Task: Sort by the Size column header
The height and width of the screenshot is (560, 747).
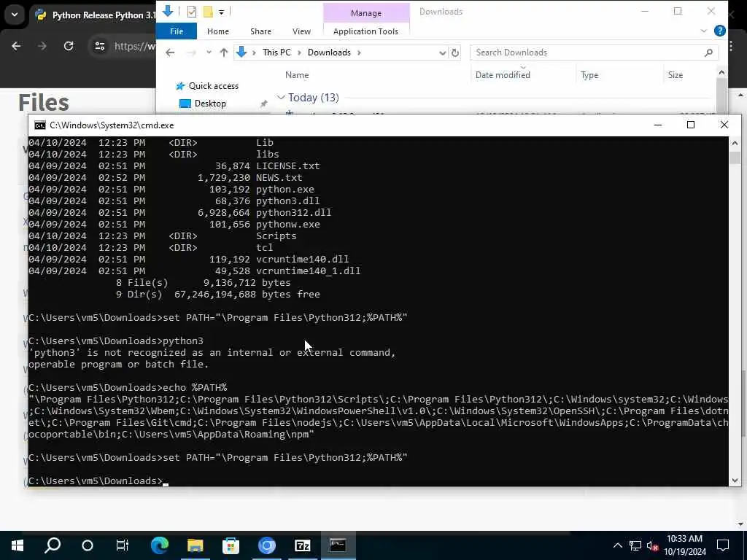Action: (675, 75)
